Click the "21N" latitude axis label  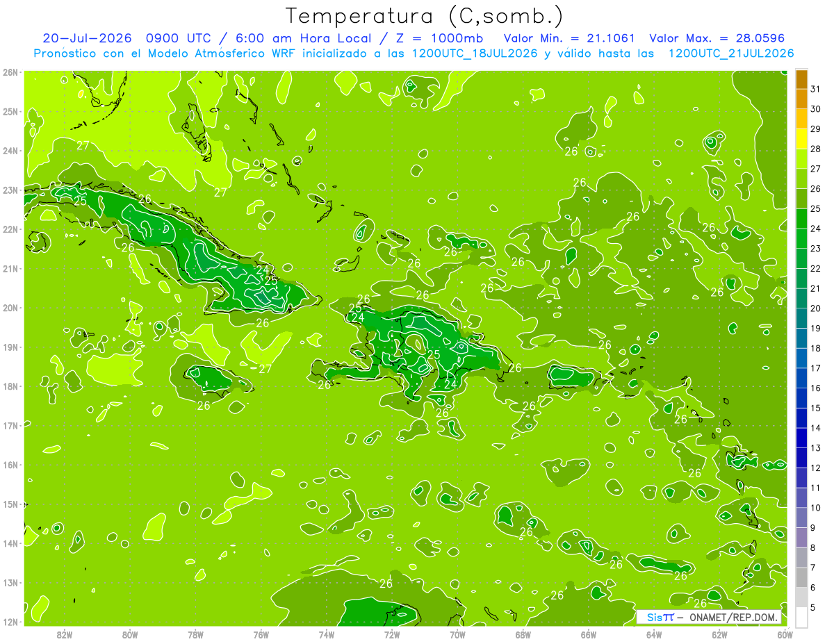(11, 268)
